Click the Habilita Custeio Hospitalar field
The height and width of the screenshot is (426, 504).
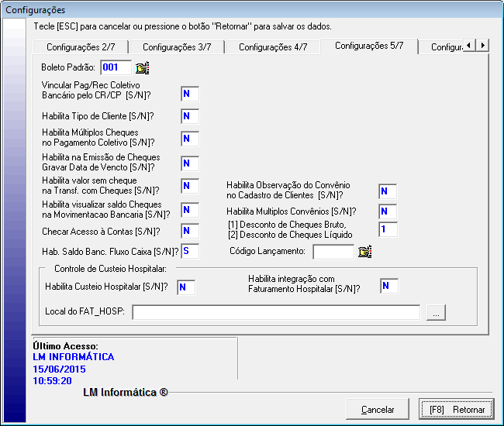[186, 287]
